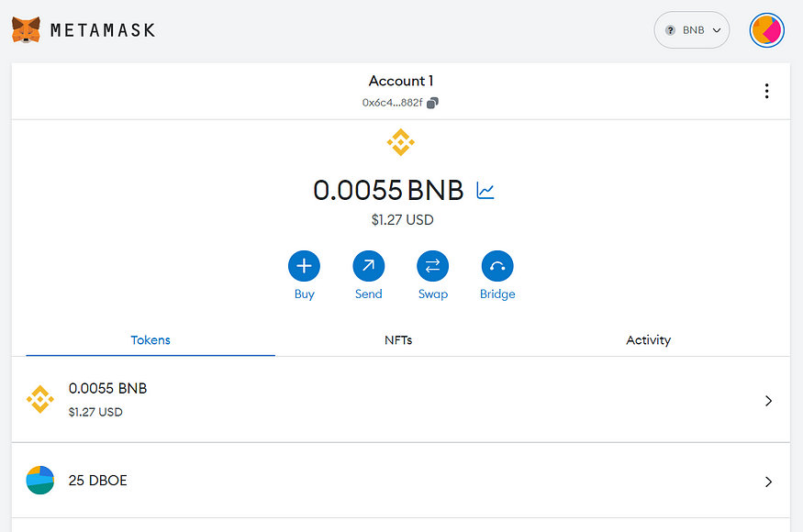This screenshot has height=532, width=803.
Task: Click the BNB token icon in the list
Action: click(40, 399)
